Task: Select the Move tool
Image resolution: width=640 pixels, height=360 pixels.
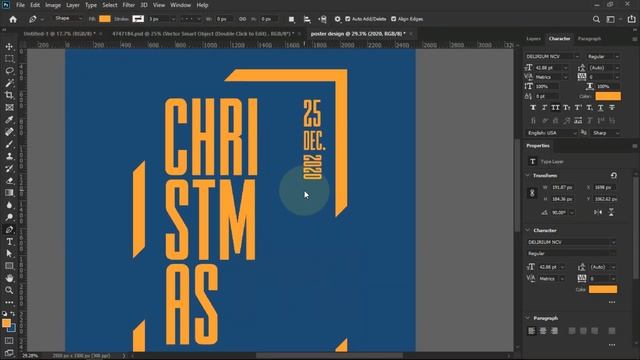Action: coord(9,47)
